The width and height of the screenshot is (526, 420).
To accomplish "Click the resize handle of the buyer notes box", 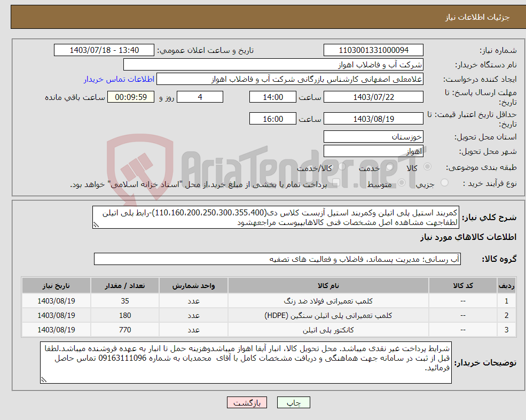I will click(x=44, y=380).
